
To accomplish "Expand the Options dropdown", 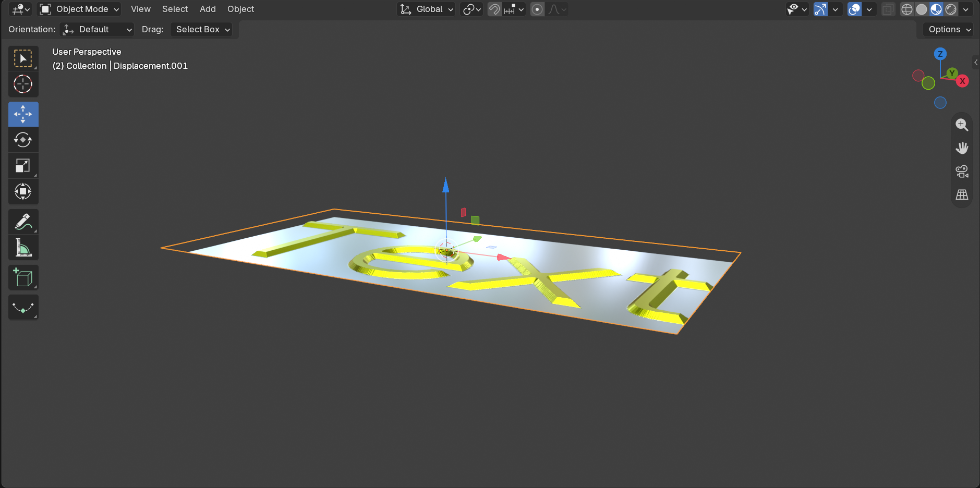I will click(x=949, y=30).
